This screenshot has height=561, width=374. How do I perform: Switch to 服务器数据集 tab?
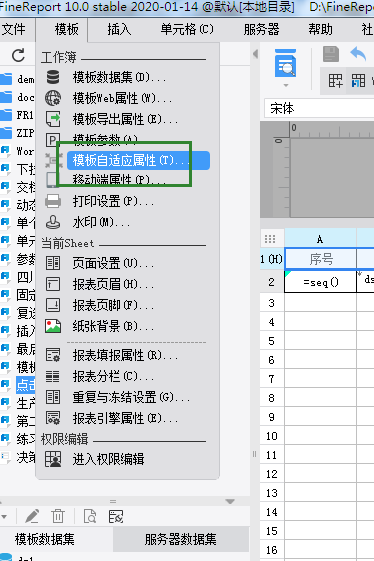[x=181, y=539]
